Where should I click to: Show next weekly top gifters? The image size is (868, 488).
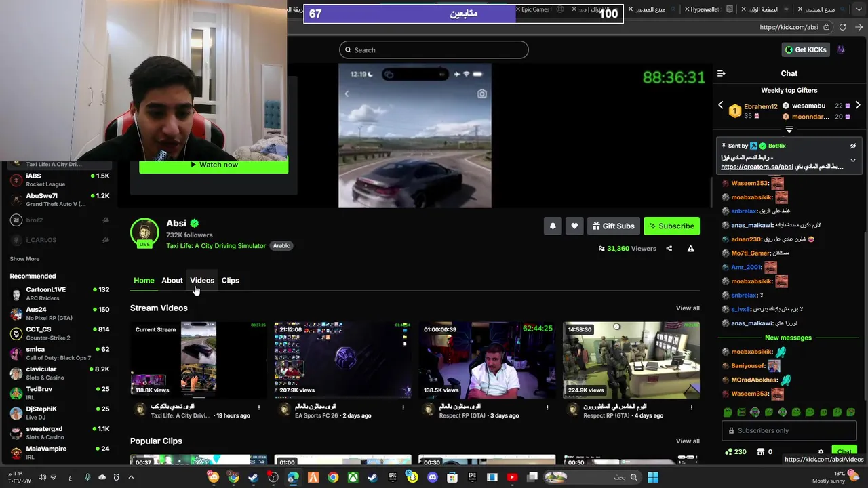pyautogui.click(x=858, y=105)
